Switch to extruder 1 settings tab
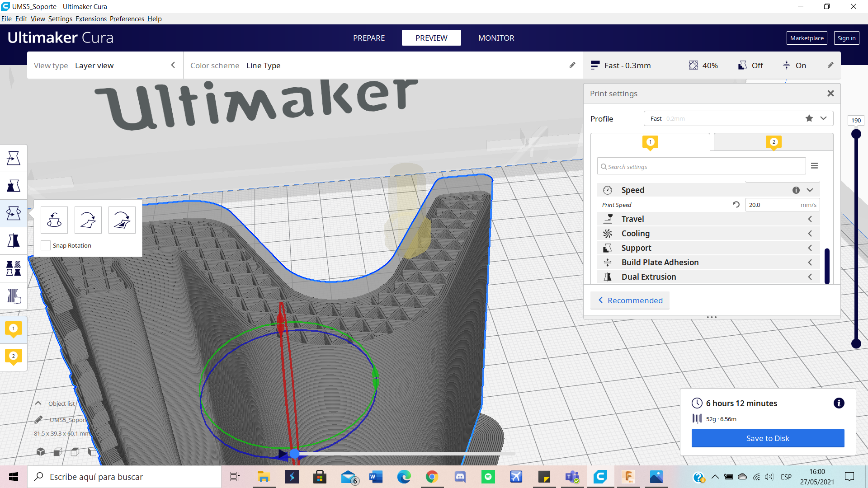868x488 pixels. 650,142
